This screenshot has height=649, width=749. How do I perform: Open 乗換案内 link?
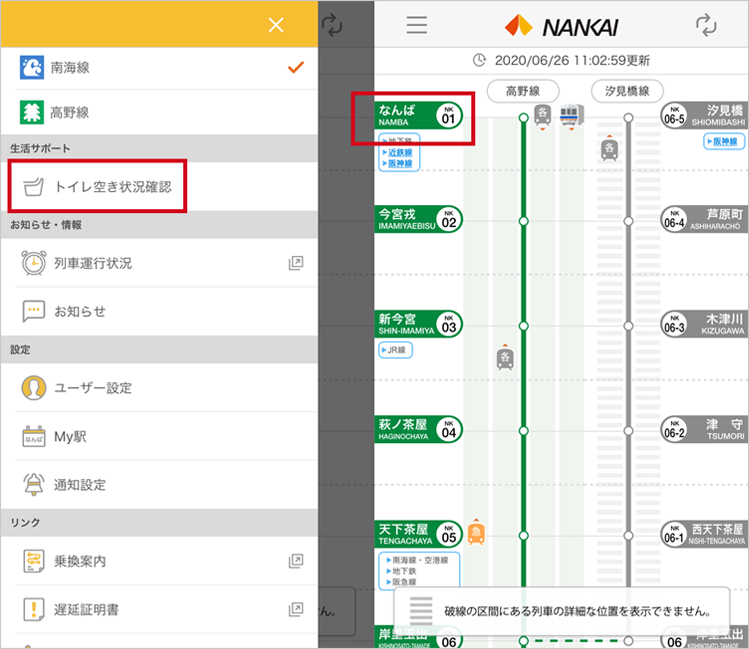159,561
